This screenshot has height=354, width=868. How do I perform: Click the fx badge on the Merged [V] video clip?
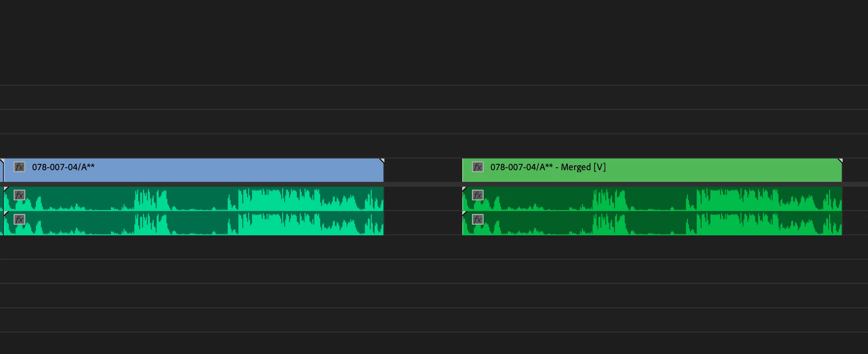click(x=478, y=167)
